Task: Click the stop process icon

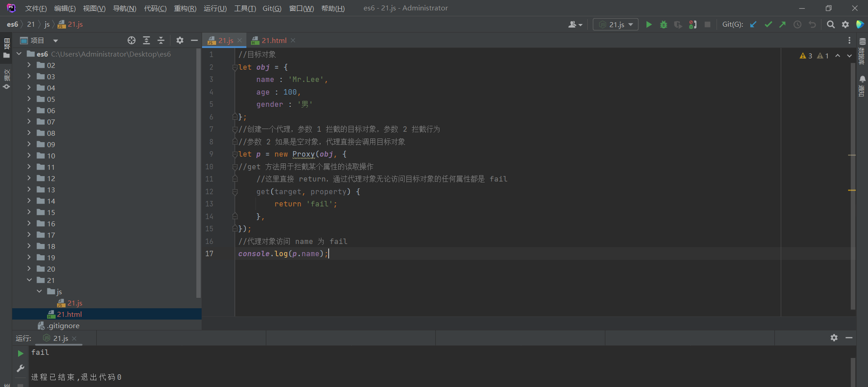Action: [708, 24]
